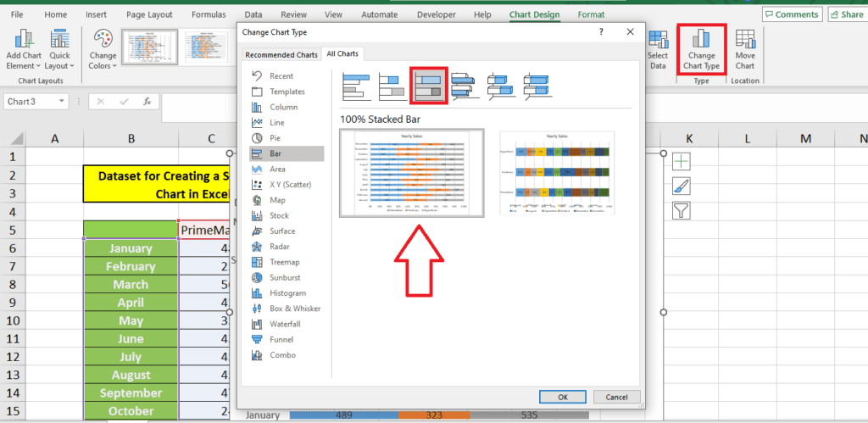Choose Area chart category
This screenshot has height=423, width=868.
click(x=287, y=169)
